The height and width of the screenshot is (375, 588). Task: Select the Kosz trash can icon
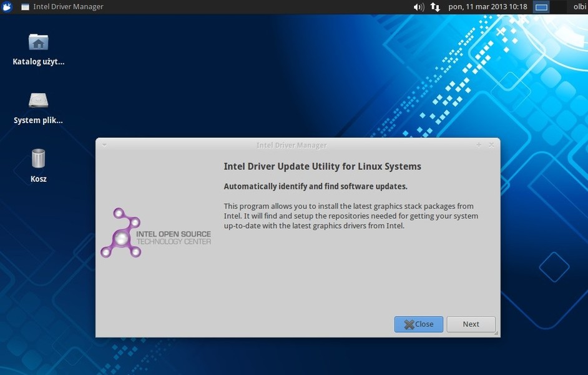38,159
